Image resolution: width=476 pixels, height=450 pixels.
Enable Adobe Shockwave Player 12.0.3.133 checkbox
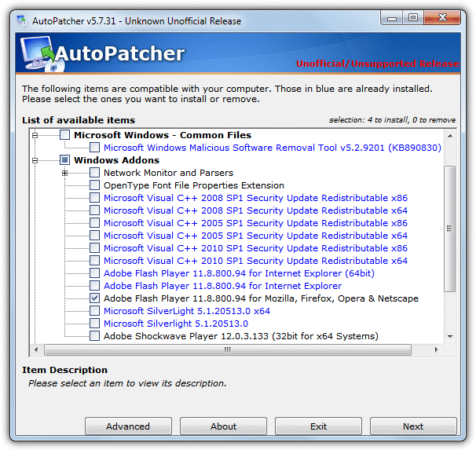tap(94, 336)
